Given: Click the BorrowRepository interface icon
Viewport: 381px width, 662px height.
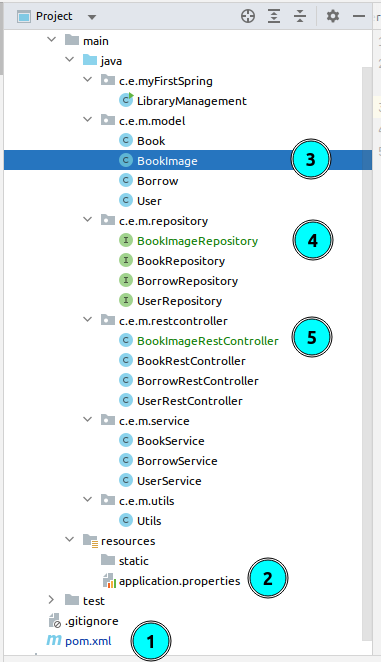Looking at the screenshot, I should [x=126, y=280].
